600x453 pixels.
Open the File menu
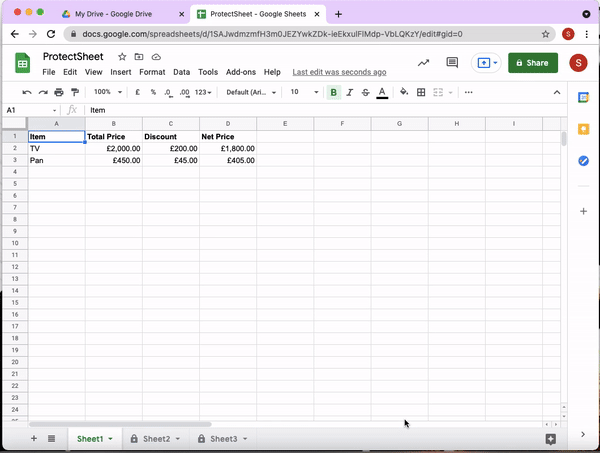49,72
